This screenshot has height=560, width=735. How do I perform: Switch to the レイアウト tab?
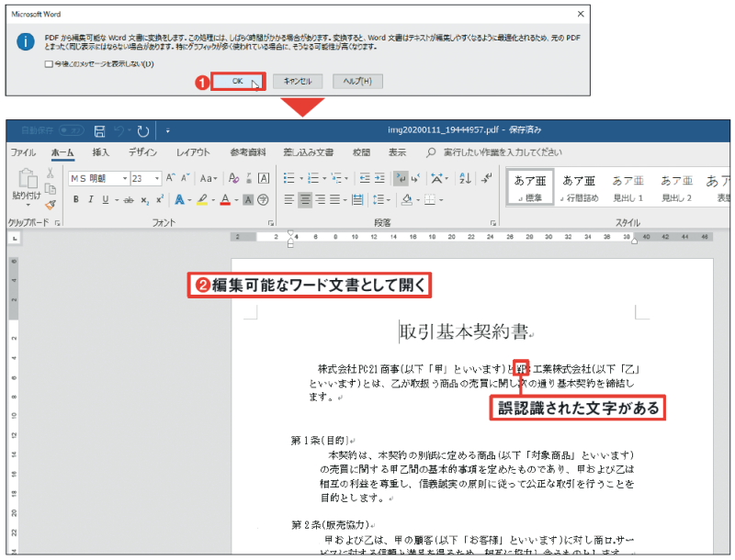click(193, 152)
